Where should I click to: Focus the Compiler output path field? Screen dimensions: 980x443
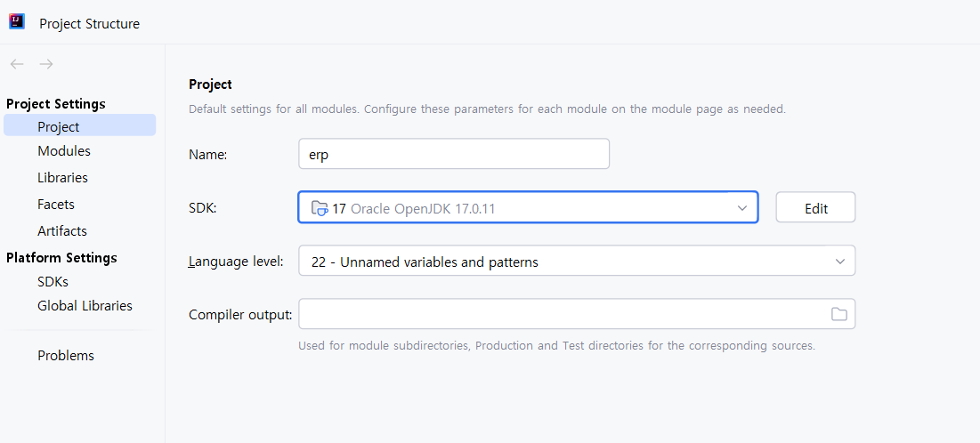pos(561,314)
